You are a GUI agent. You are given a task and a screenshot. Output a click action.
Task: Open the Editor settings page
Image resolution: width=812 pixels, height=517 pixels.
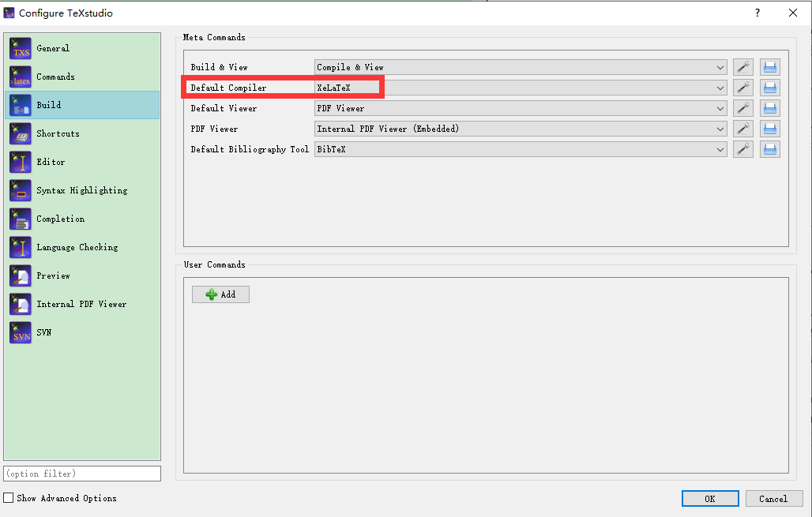(x=82, y=162)
